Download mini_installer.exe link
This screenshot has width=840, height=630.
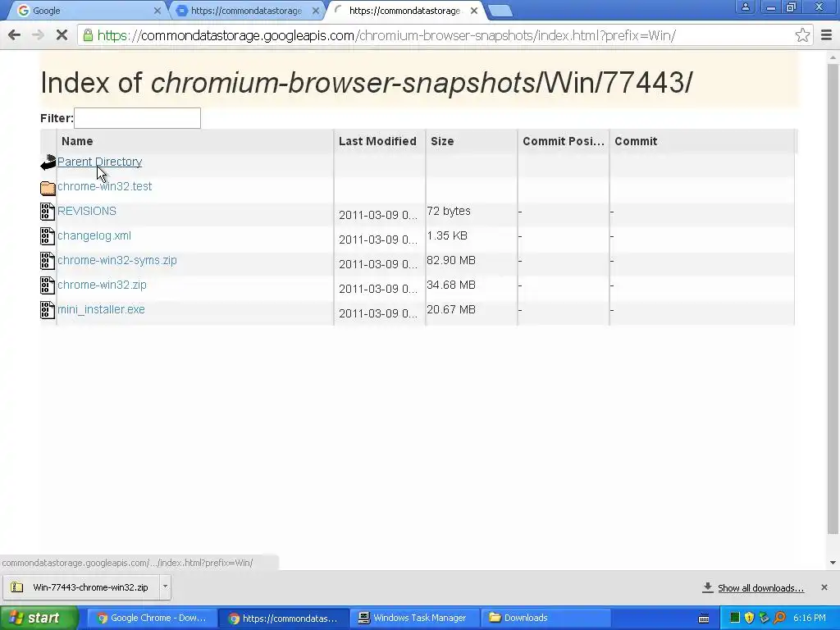point(101,309)
